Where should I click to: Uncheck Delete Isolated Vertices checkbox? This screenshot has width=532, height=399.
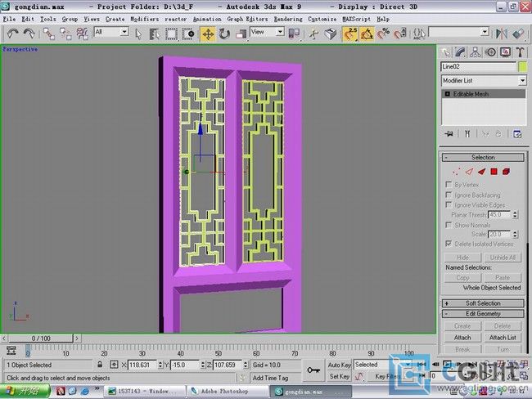[449, 244]
